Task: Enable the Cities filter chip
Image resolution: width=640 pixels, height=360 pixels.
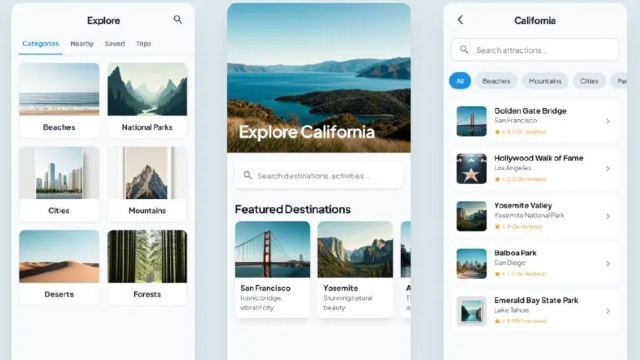Action: (x=589, y=81)
